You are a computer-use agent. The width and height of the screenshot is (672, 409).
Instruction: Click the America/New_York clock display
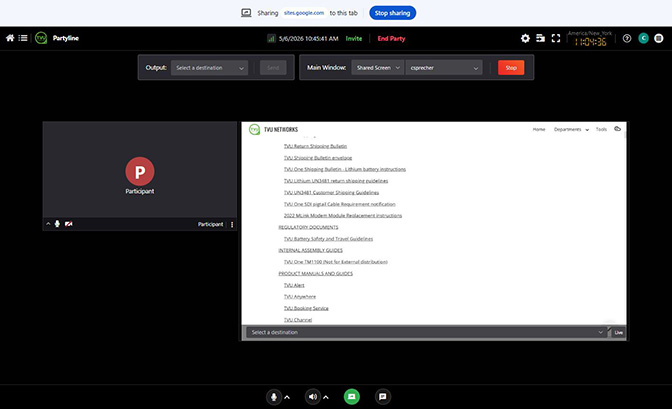click(x=590, y=39)
